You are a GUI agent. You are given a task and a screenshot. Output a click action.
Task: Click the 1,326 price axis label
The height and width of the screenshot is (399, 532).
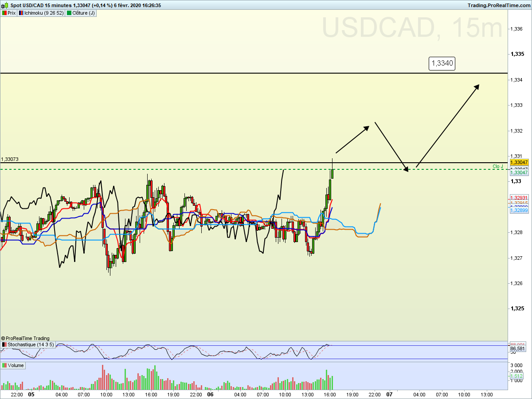[x=516, y=283]
